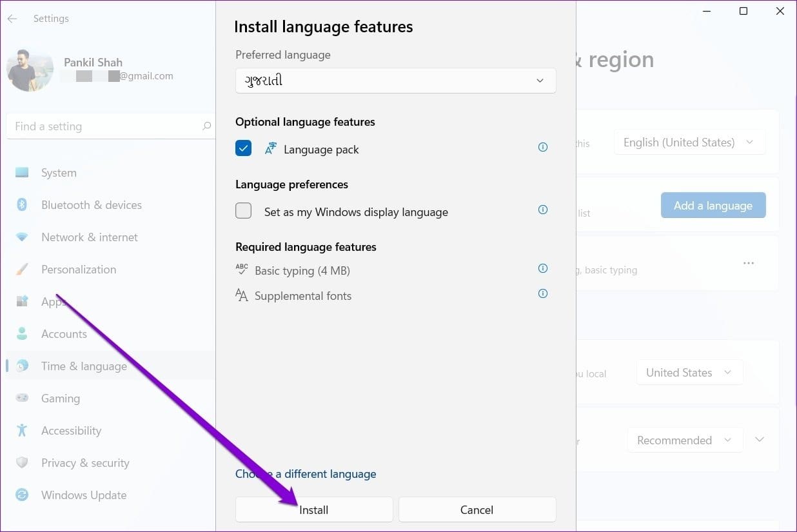
Task: Click the Pankil Shah account name
Action: (93, 63)
